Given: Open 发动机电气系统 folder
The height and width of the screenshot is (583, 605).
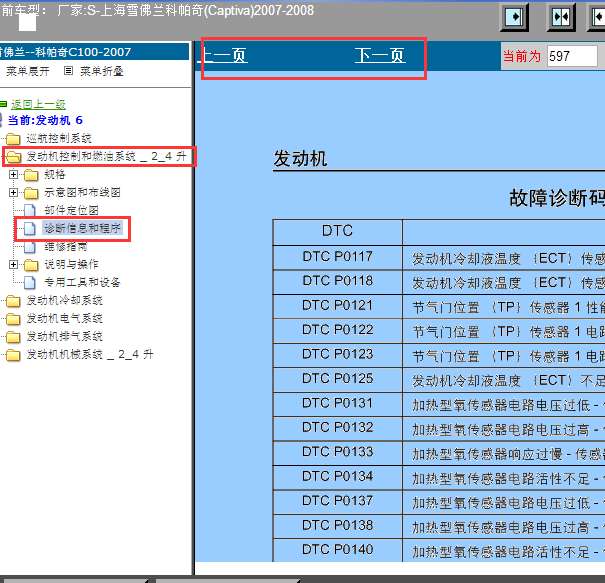Looking at the screenshot, I should coord(64,318).
